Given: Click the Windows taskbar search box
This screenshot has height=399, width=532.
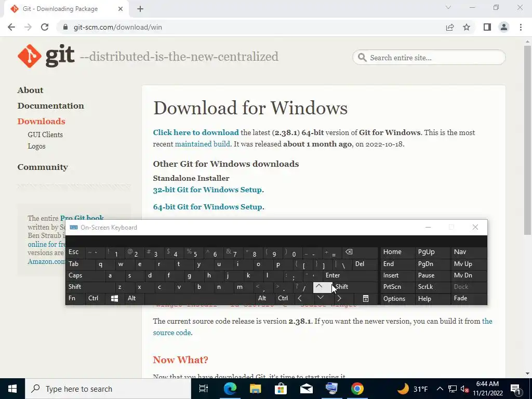Looking at the screenshot, I should click(x=108, y=389).
